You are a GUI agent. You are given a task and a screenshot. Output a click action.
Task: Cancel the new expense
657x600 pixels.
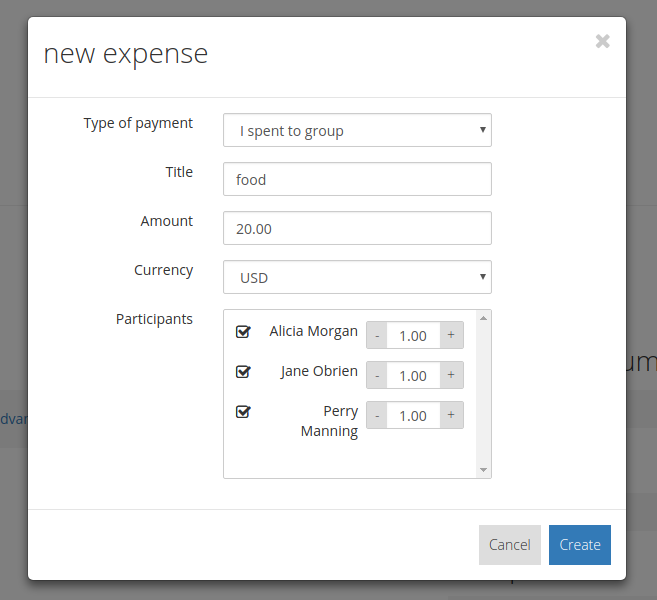509,545
